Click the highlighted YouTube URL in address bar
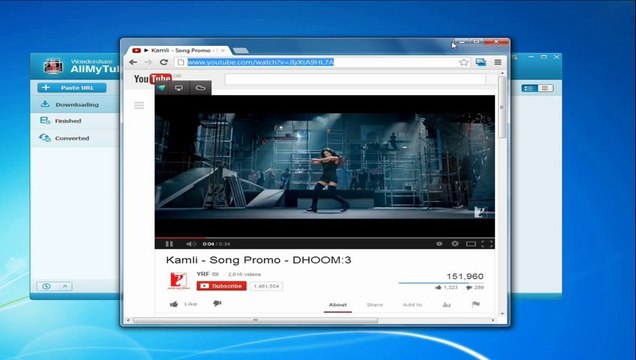Screen dimensions: 636x360 tap(260, 62)
